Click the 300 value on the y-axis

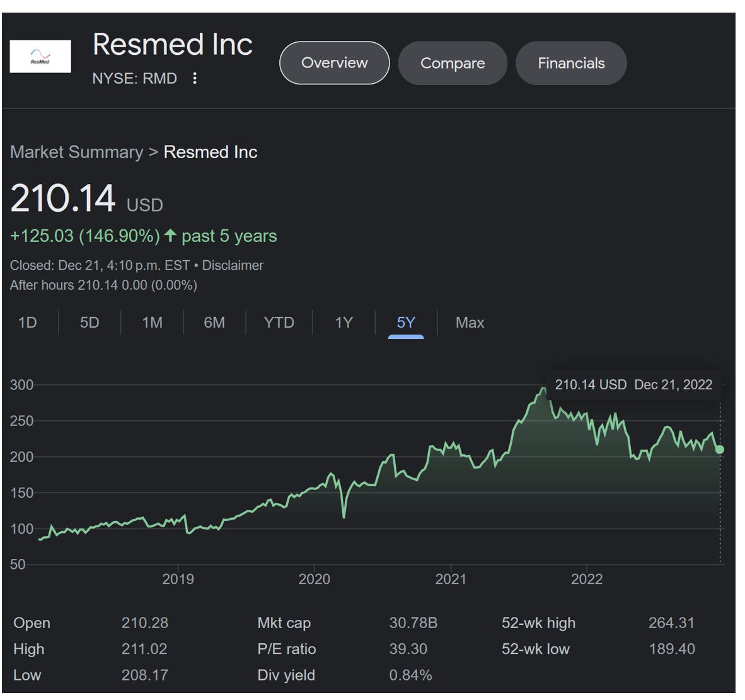(x=22, y=385)
